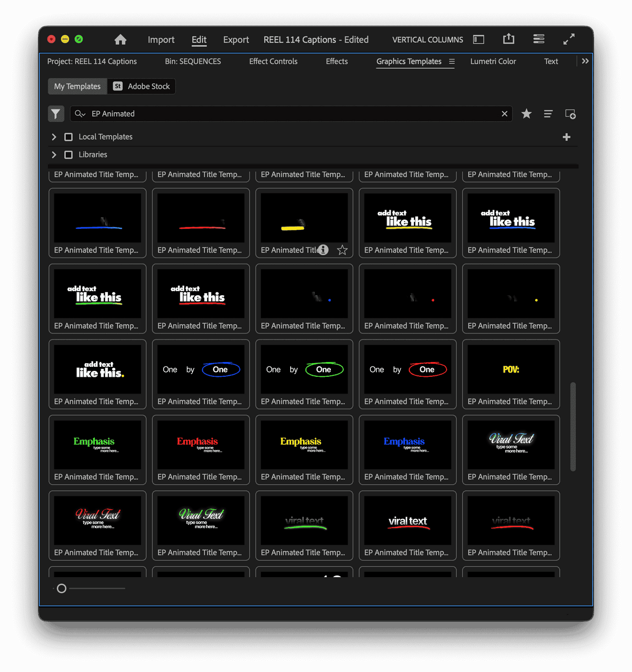Select the yellow dot template
The width and height of the screenshot is (632, 672).
tap(511, 298)
